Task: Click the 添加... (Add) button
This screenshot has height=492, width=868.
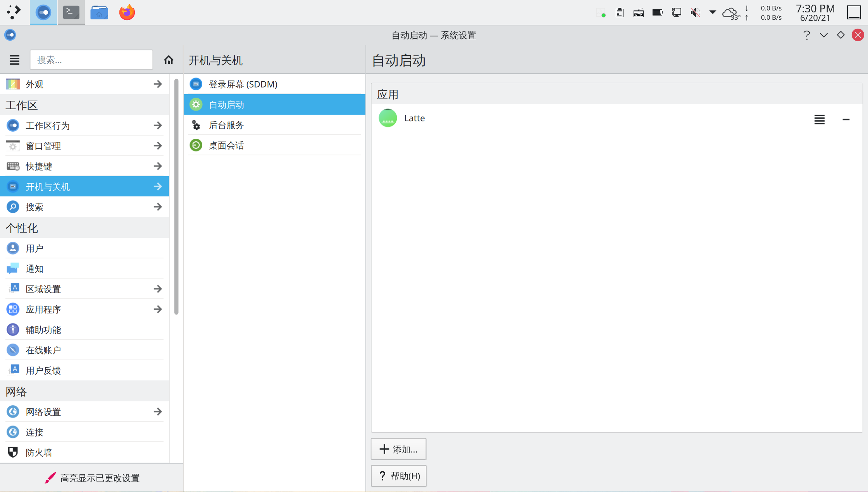Action: pyautogui.click(x=398, y=449)
